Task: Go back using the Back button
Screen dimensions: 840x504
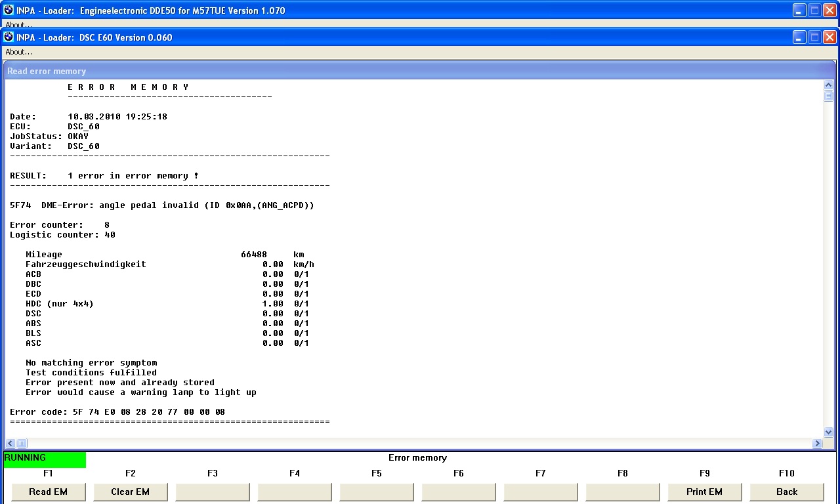Action: point(787,492)
